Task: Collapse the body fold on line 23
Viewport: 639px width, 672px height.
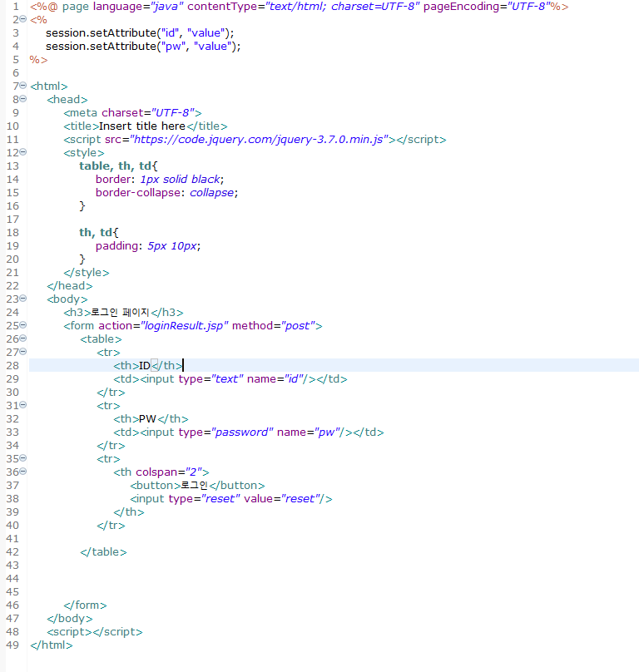Action: click(23, 298)
